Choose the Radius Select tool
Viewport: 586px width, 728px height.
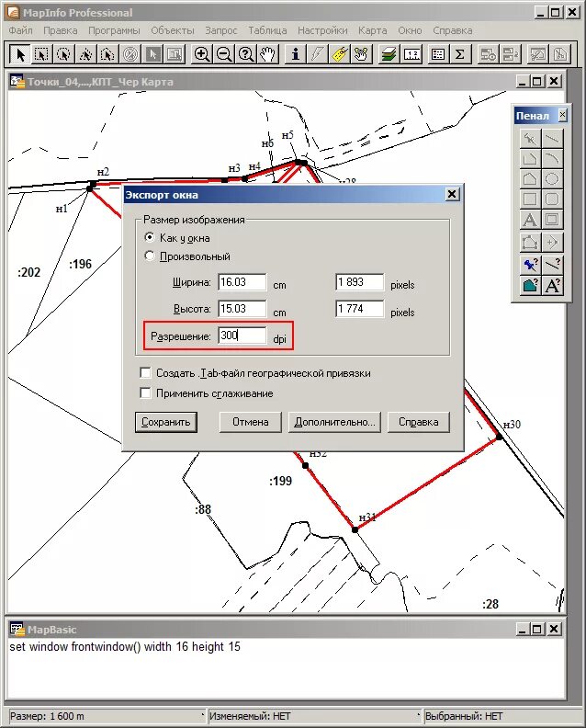tap(63, 54)
